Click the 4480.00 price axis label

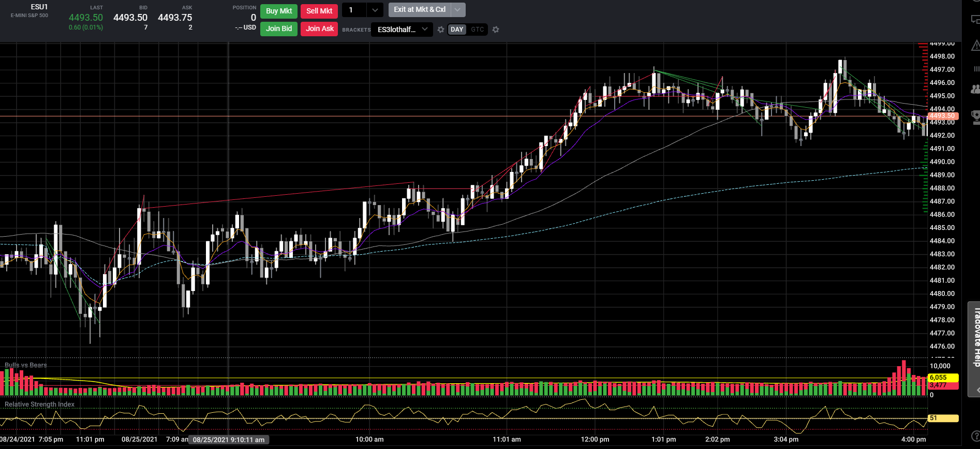pyautogui.click(x=942, y=294)
